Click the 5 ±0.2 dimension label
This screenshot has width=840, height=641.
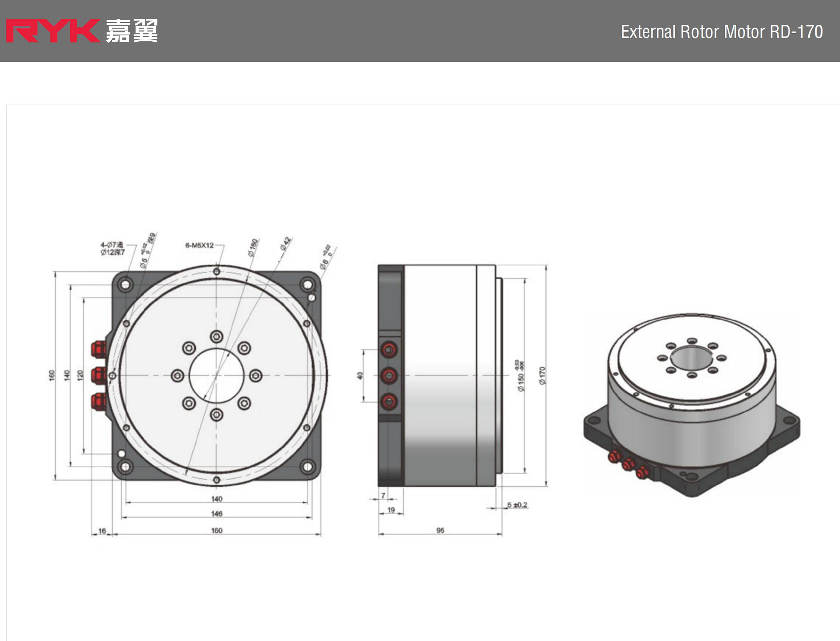517,505
